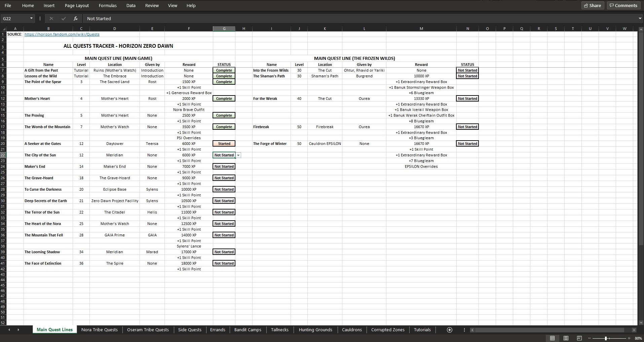
Task: Switch to Page Break Preview
Action: coord(579,338)
